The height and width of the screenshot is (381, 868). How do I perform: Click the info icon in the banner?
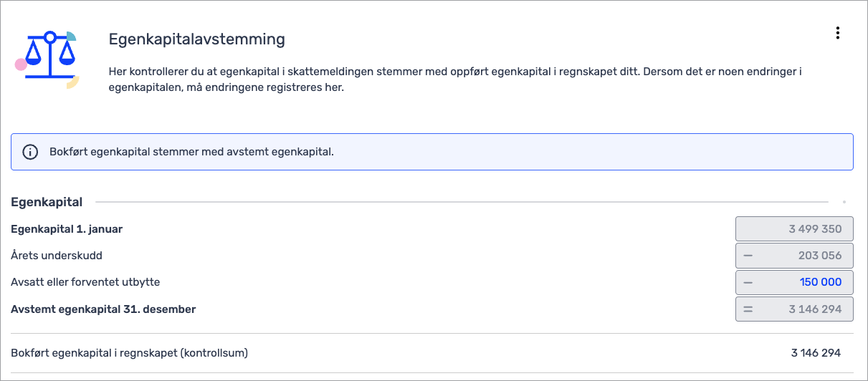[30, 152]
